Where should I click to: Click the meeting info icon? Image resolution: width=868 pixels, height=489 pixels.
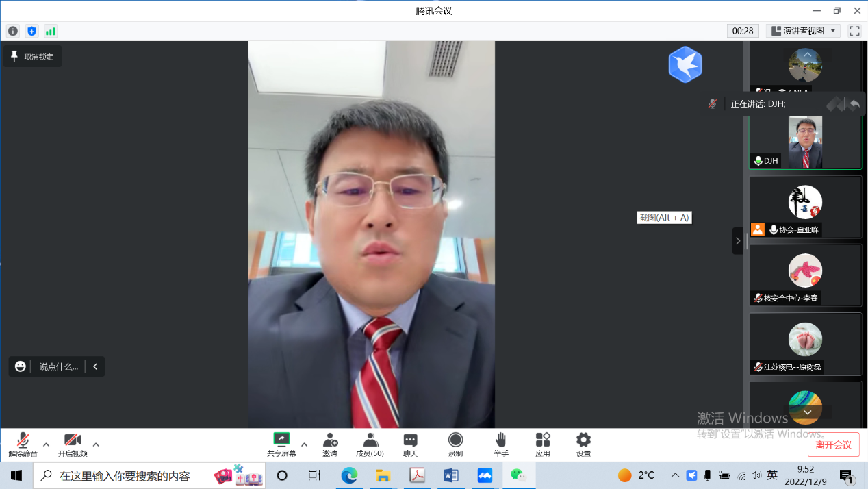(12, 31)
